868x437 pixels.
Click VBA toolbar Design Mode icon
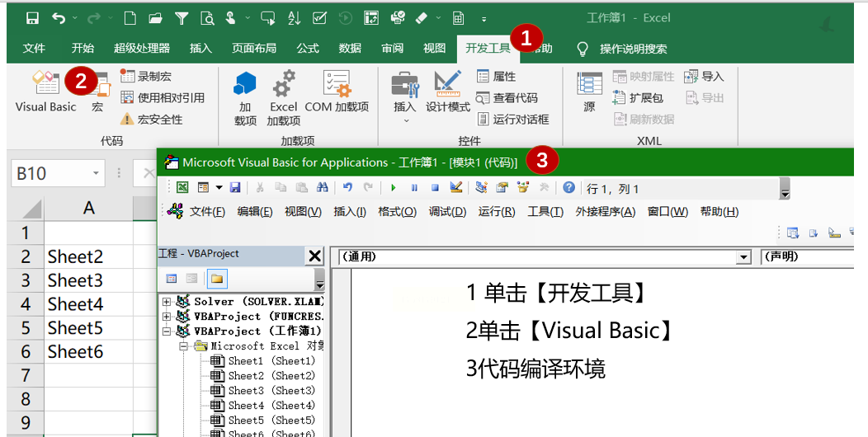point(456,187)
